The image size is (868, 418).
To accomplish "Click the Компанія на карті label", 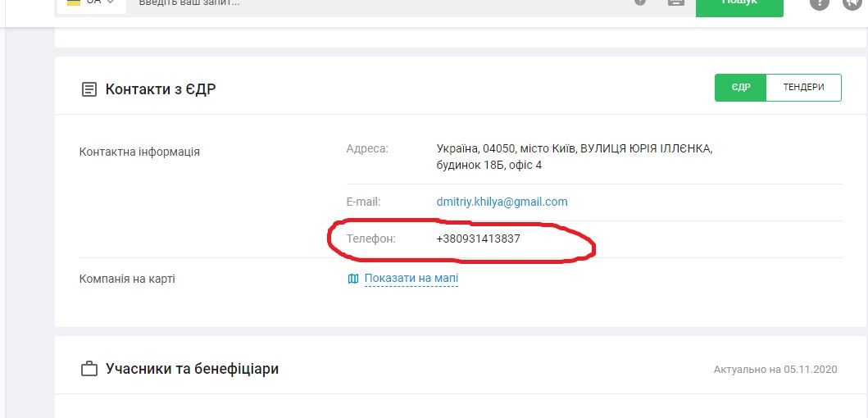I will coord(127,279).
